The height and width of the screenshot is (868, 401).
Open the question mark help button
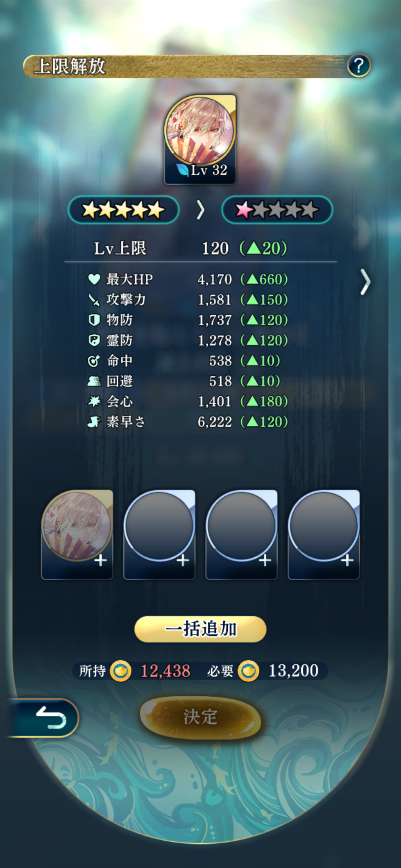(359, 66)
